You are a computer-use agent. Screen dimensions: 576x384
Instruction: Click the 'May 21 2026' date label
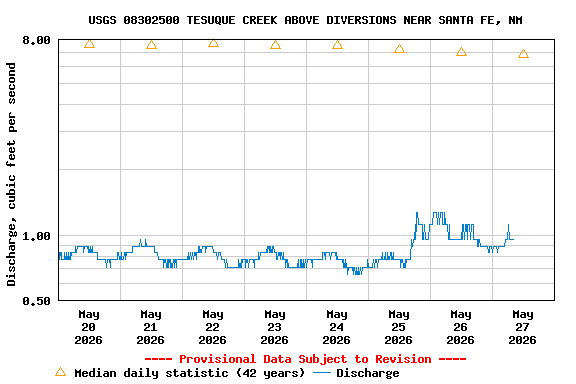click(151, 327)
